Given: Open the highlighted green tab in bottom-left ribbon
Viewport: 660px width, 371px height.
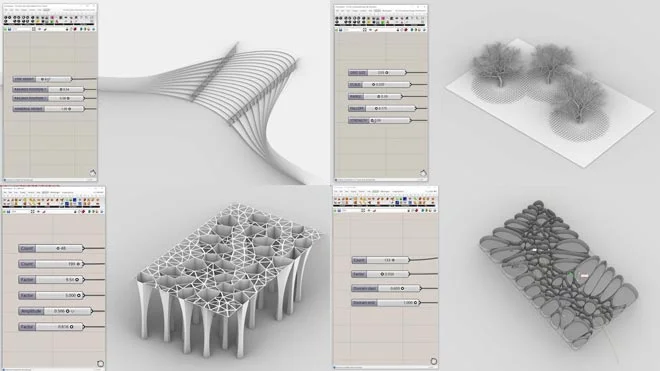Looking at the screenshot, I should [45, 192].
